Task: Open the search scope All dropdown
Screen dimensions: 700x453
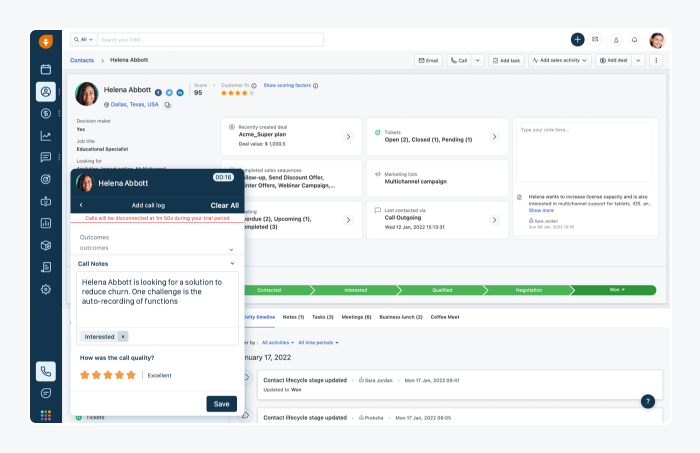Action: click(x=83, y=40)
